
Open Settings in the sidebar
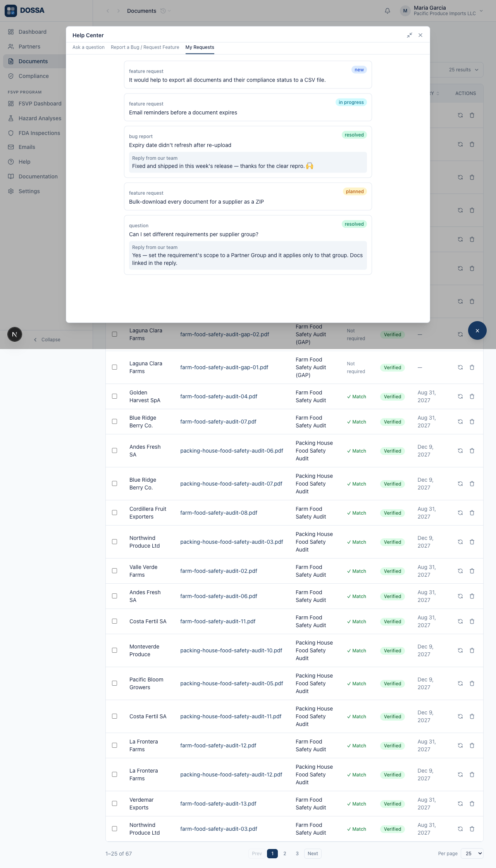click(29, 191)
